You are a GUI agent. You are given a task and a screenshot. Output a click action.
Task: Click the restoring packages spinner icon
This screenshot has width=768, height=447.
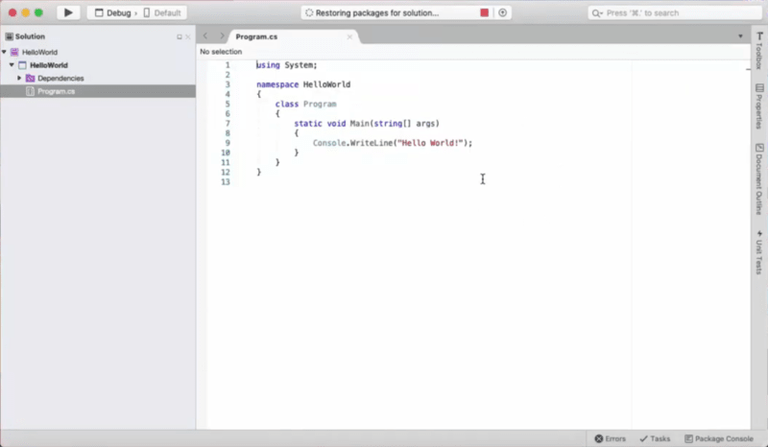[x=309, y=13]
